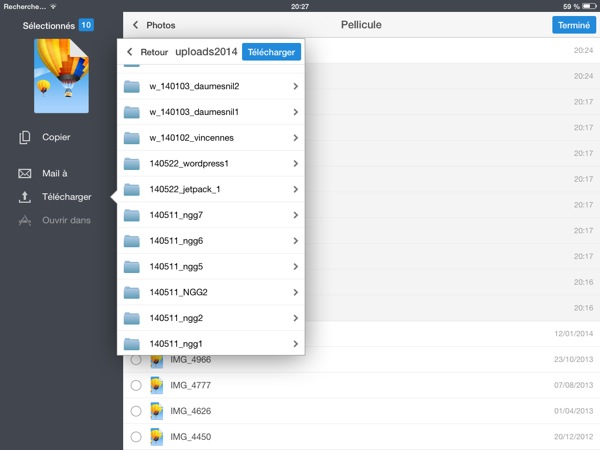Click the IMG_4626 file image icon
Image resolution: width=600 pixels, height=450 pixels.
pyautogui.click(x=156, y=411)
